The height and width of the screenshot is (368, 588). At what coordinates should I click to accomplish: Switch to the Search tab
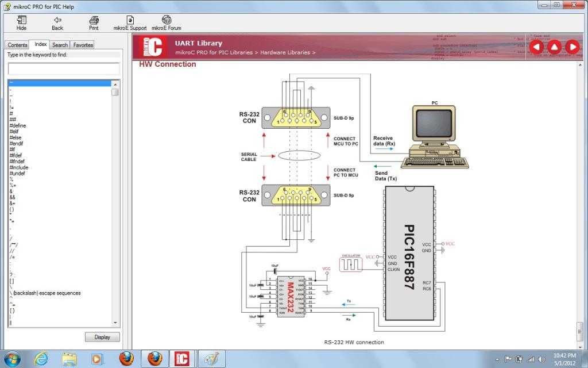(60, 45)
